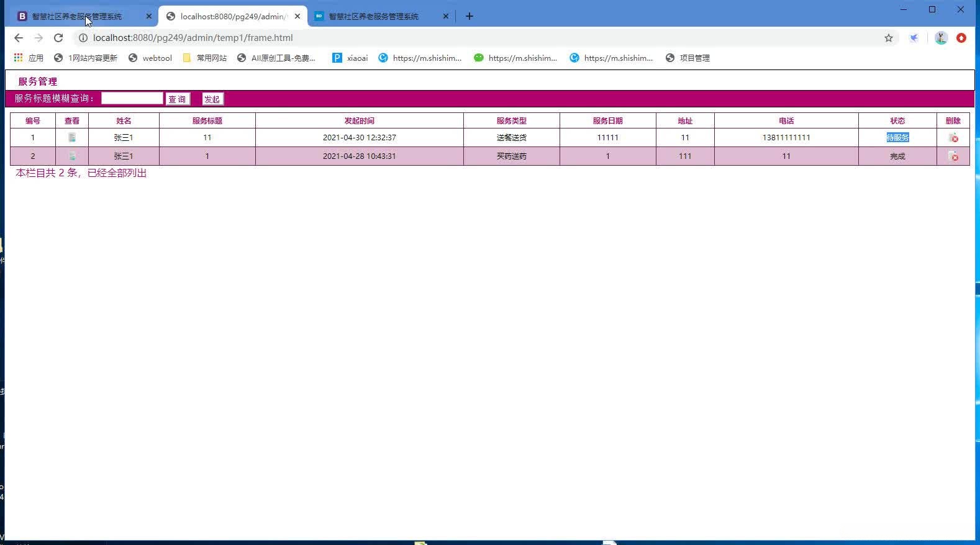Close the first 智慧社区养老服务管理系统 tab
This screenshot has width=980, height=545.
click(148, 16)
